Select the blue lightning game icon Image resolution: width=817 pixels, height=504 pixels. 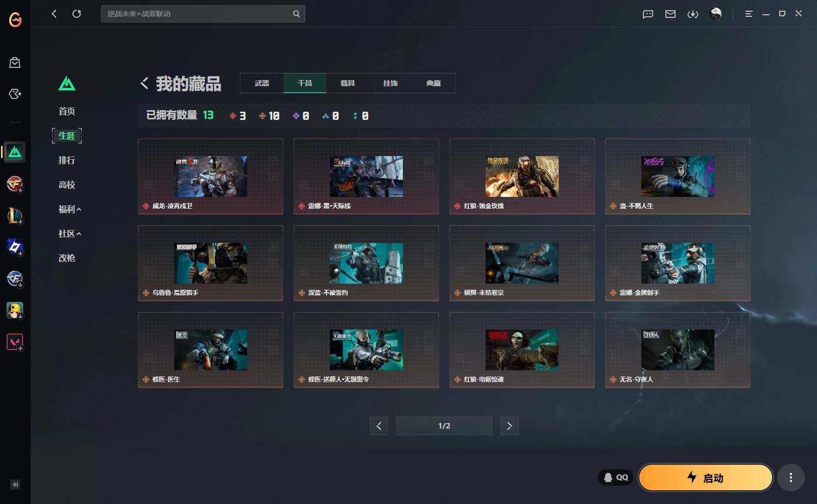tap(15, 247)
